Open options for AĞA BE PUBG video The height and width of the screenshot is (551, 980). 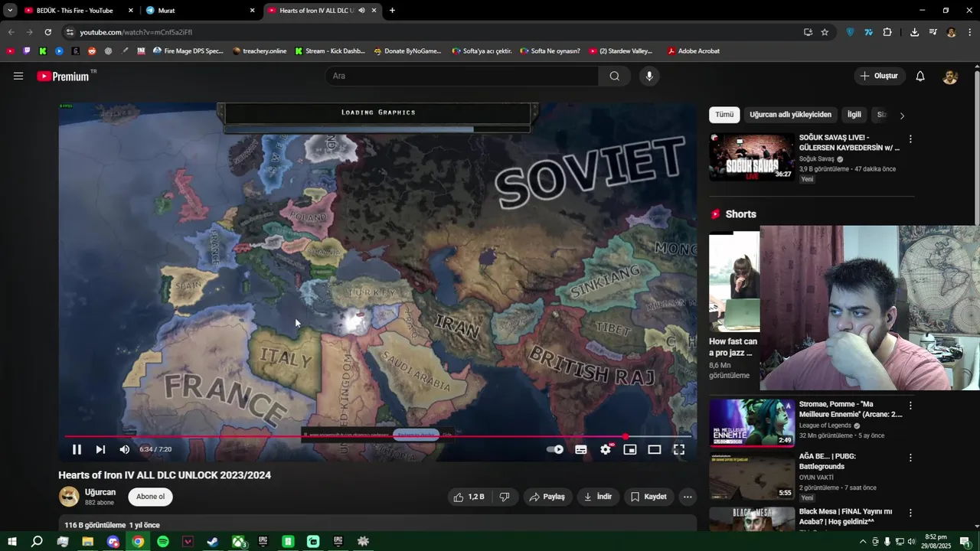coord(910,458)
